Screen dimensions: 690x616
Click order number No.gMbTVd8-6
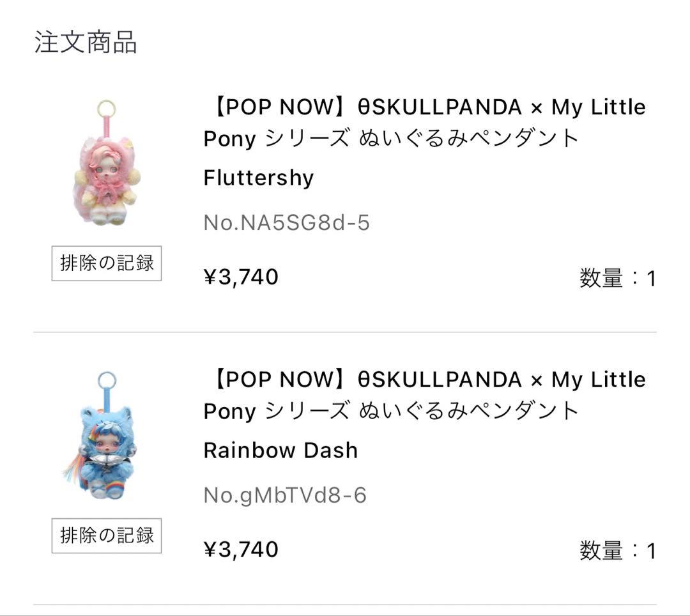coord(285,495)
